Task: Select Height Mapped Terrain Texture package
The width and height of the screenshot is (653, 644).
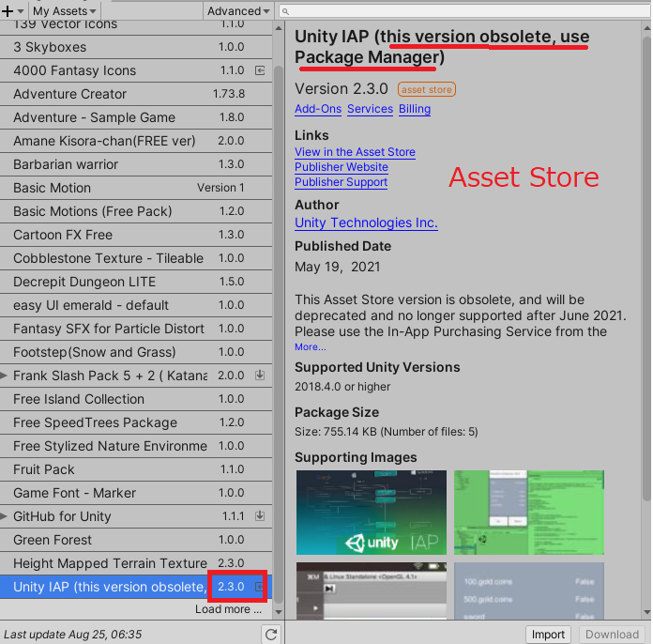Action: [x=136, y=563]
